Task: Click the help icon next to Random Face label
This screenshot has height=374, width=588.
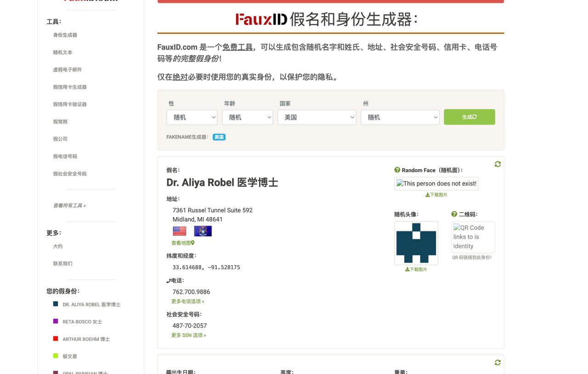Action: point(397,170)
